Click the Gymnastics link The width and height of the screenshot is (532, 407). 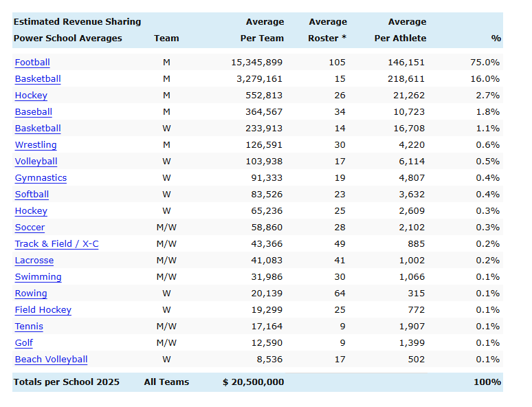pos(41,178)
